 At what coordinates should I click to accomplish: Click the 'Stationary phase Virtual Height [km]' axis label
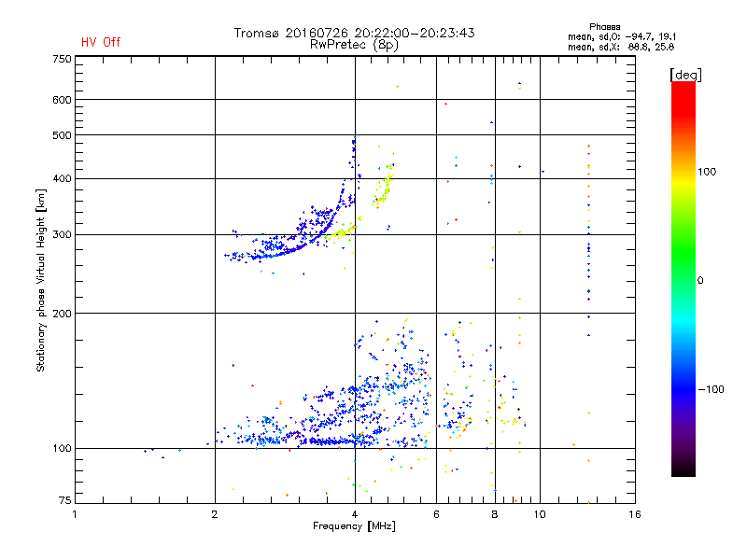click(41, 280)
